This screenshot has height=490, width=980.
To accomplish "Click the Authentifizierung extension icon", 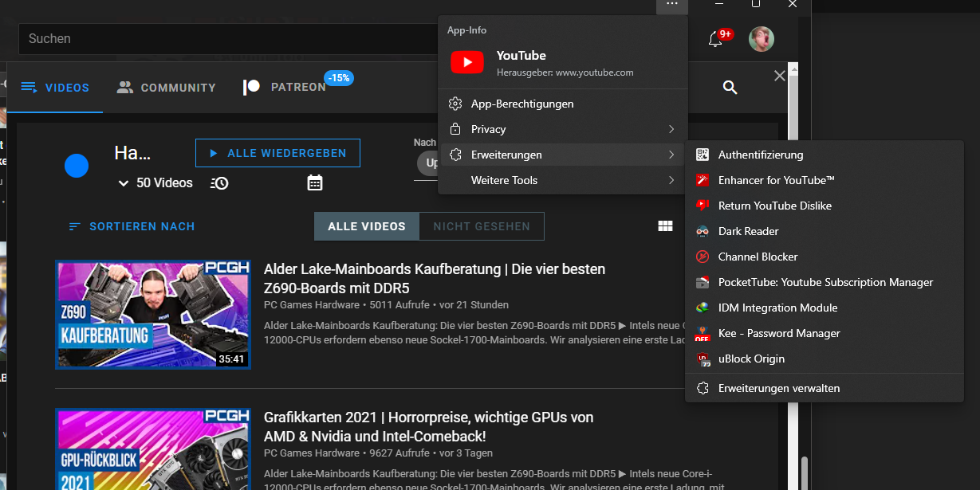I will pyautogui.click(x=703, y=155).
